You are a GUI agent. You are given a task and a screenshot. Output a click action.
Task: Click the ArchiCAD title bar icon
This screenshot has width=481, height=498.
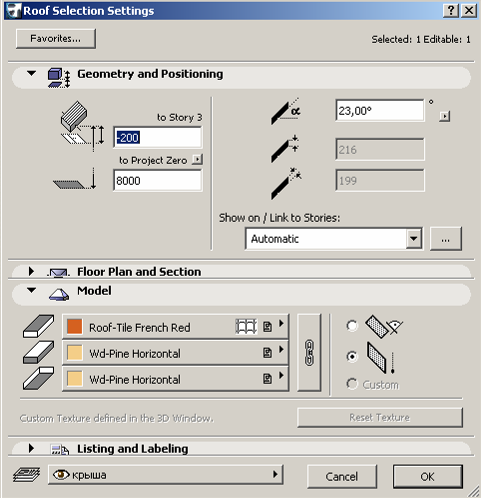13,11
